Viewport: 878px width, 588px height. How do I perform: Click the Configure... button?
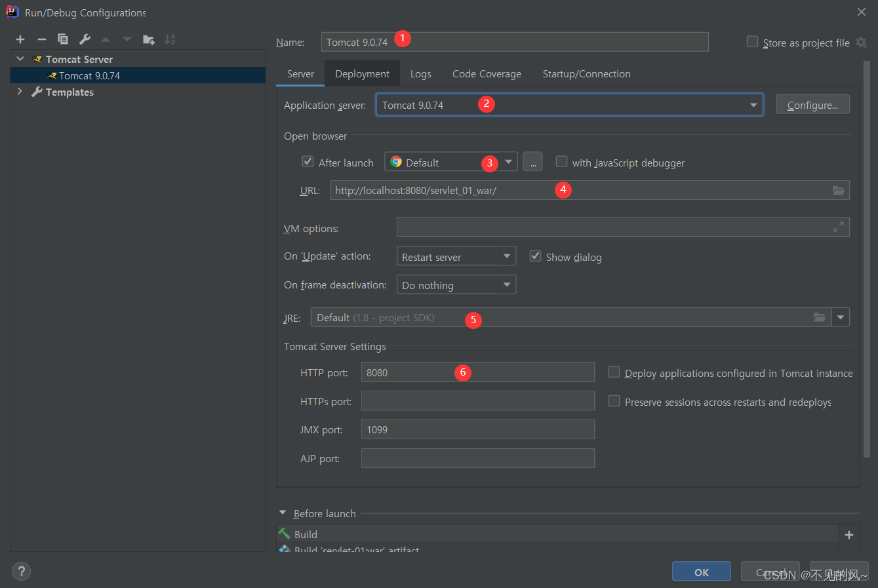click(812, 105)
